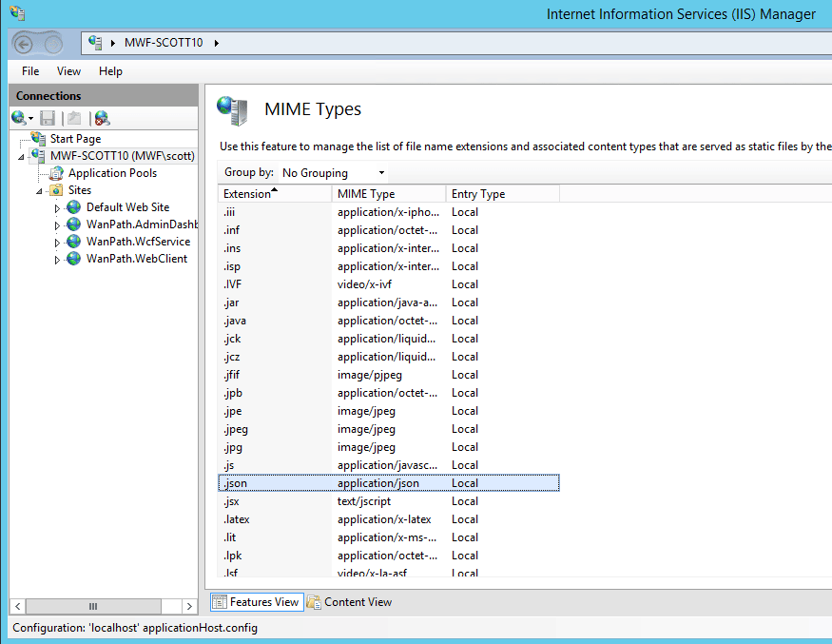Open the View menu
This screenshot has height=644, width=832.
68,71
